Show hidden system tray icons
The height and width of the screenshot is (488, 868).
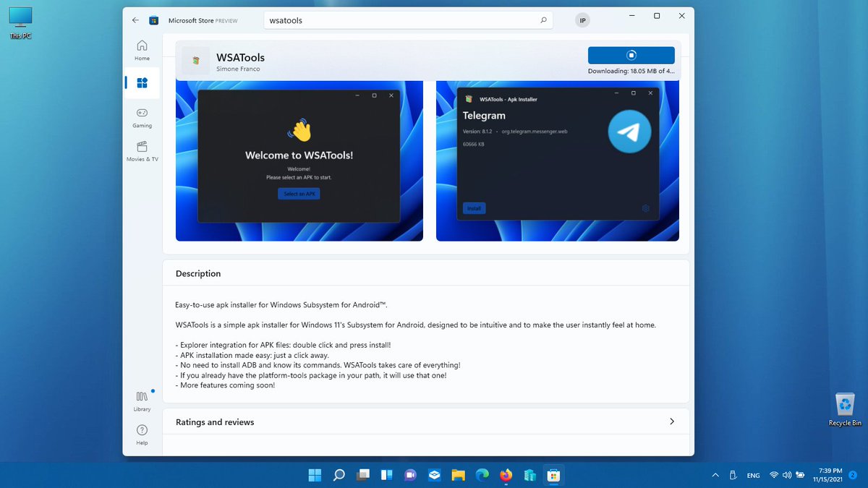coord(715,475)
